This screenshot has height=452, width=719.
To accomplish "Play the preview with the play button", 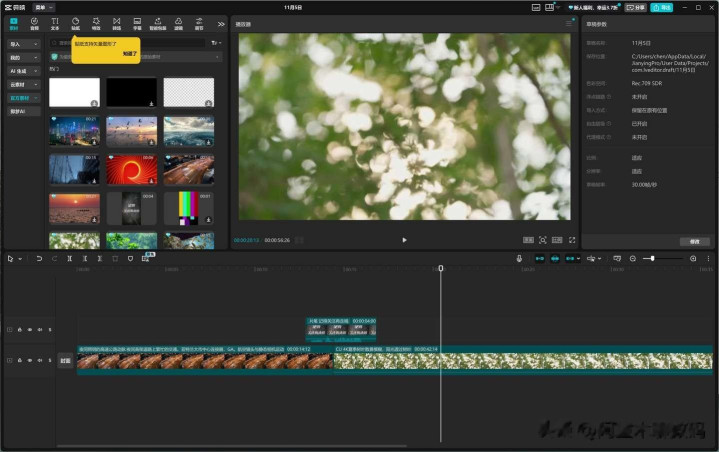I will pyautogui.click(x=404, y=240).
